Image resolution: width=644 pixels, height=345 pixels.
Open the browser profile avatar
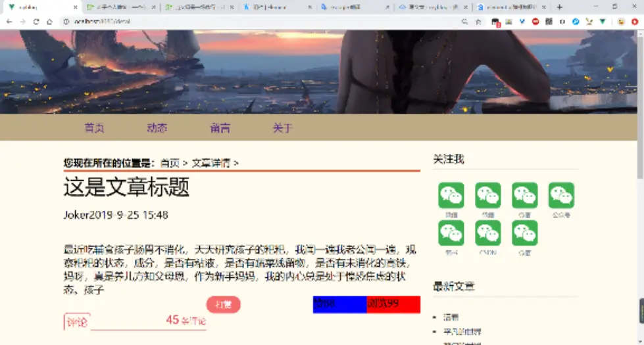[x=621, y=22]
